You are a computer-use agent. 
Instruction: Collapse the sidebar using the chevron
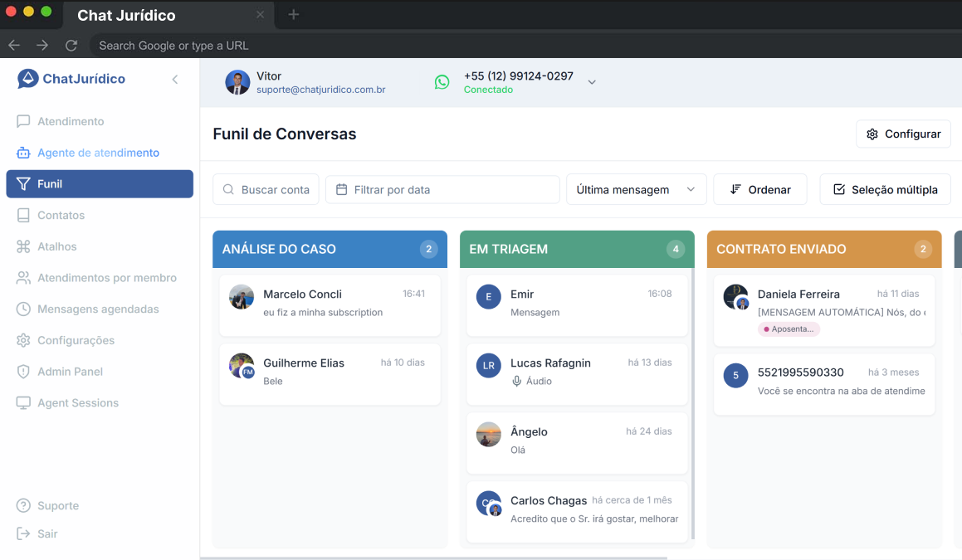click(174, 79)
